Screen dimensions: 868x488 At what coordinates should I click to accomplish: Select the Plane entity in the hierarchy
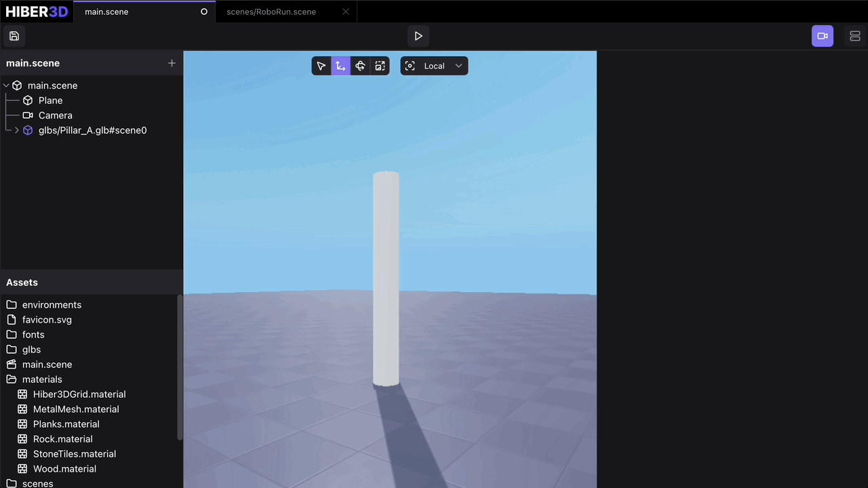(50, 100)
